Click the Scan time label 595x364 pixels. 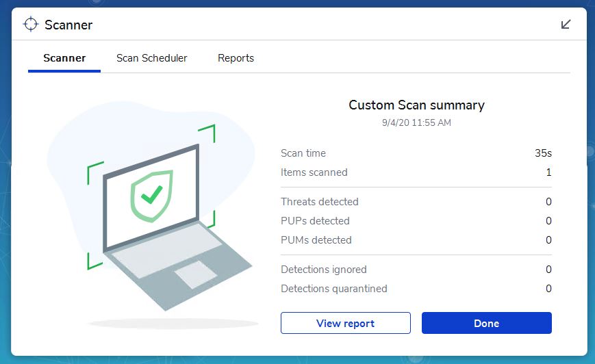point(303,153)
